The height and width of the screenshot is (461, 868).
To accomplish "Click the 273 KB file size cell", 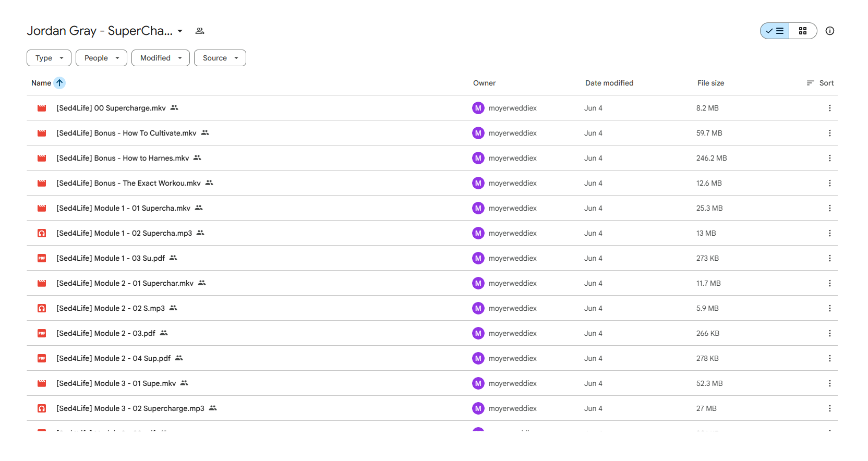I will (x=707, y=258).
